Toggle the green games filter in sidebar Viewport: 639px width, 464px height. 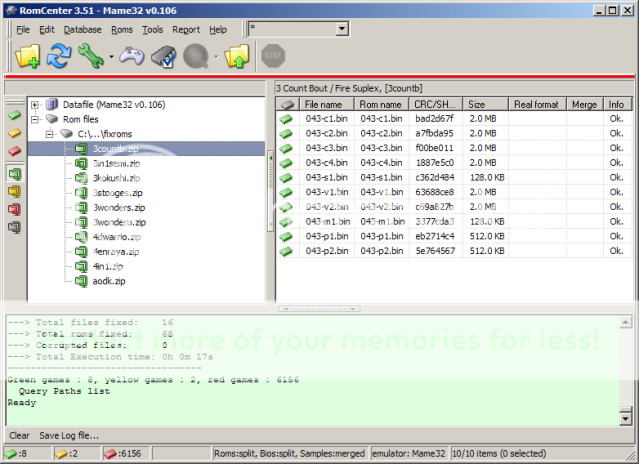click(14, 116)
